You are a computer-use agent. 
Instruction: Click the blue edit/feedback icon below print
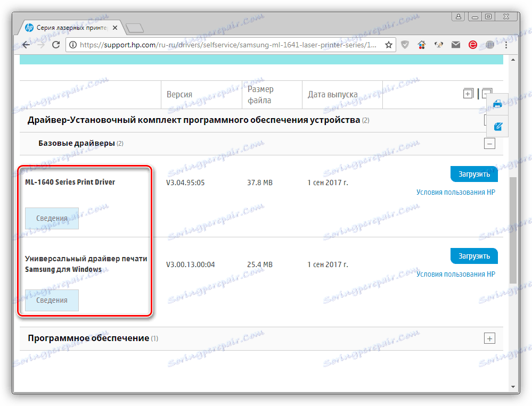497,127
